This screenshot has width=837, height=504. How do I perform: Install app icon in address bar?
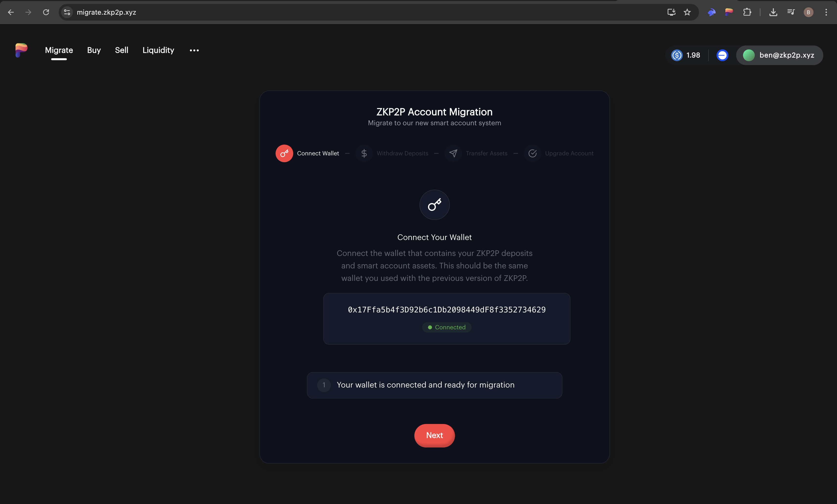tap(671, 12)
